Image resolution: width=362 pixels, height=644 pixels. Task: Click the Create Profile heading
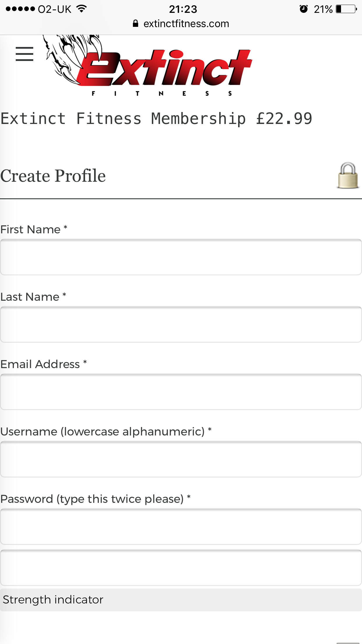point(53,176)
